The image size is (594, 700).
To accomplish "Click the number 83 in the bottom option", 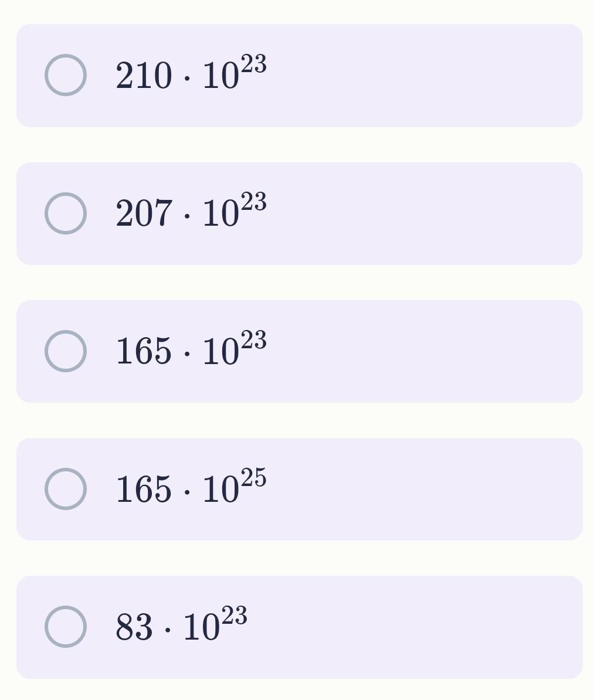I will pyautogui.click(x=134, y=627).
